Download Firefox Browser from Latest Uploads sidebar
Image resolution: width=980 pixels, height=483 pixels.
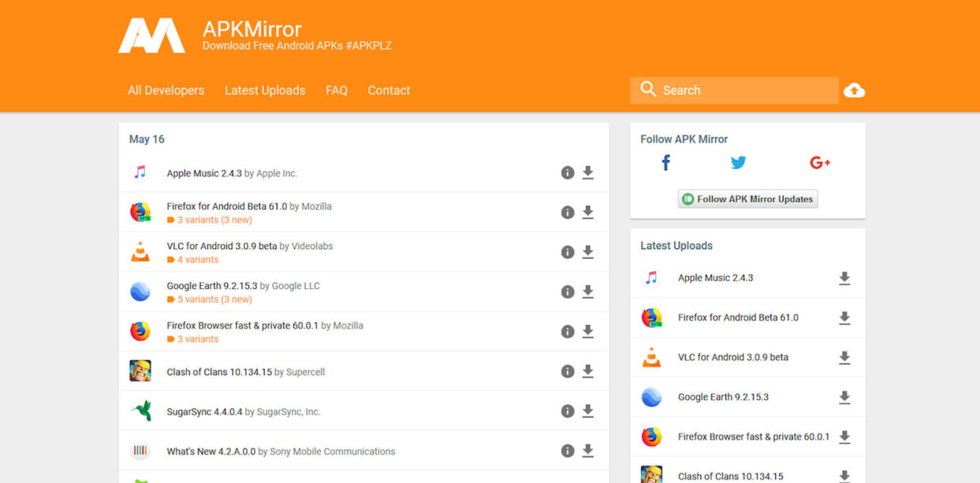pos(844,437)
